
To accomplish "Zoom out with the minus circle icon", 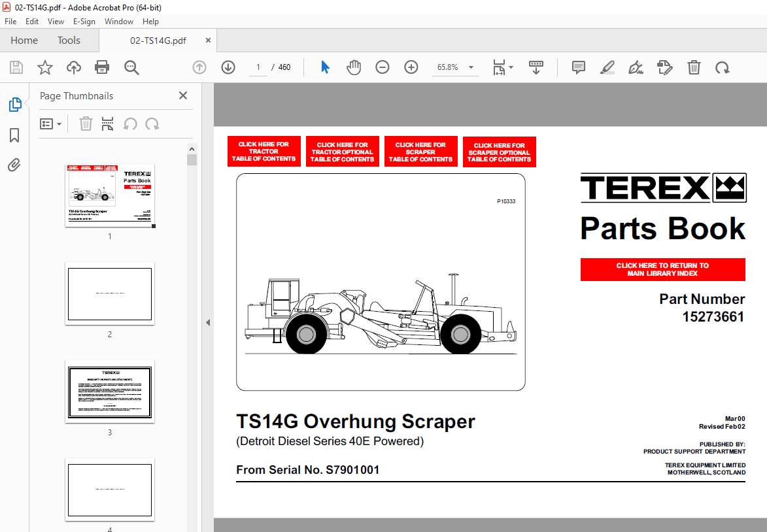I will (x=382, y=67).
